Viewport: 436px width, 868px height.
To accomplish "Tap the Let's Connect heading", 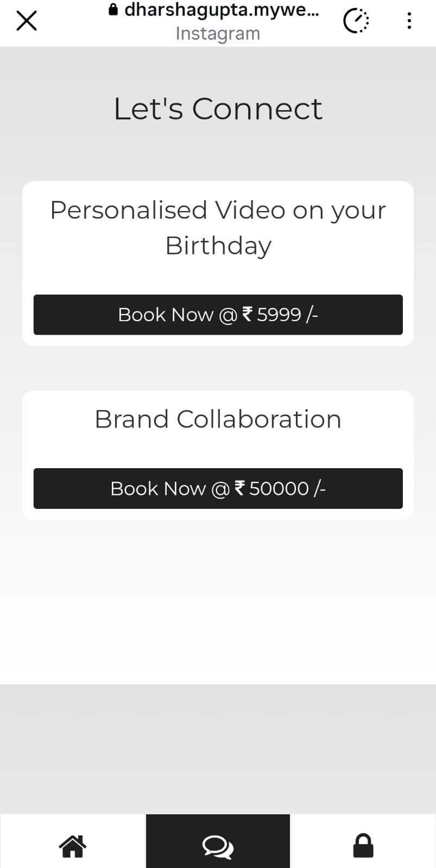I will click(218, 108).
